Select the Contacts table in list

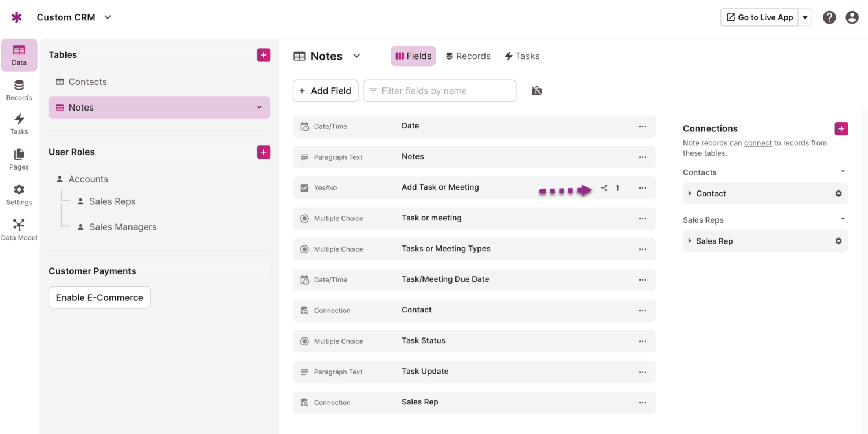click(x=87, y=82)
